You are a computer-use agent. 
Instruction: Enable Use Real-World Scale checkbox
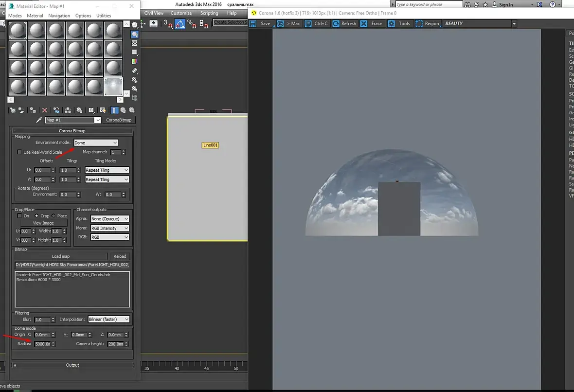(20, 152)
